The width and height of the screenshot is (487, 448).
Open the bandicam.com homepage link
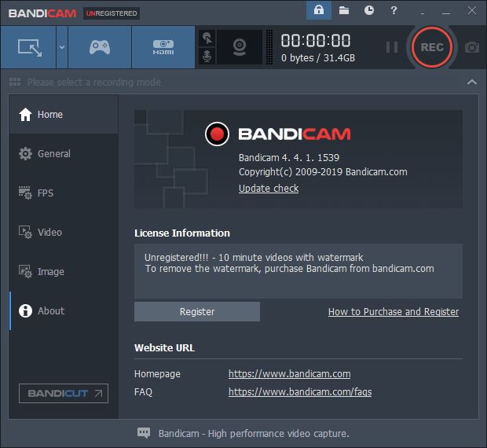[290, 374]
